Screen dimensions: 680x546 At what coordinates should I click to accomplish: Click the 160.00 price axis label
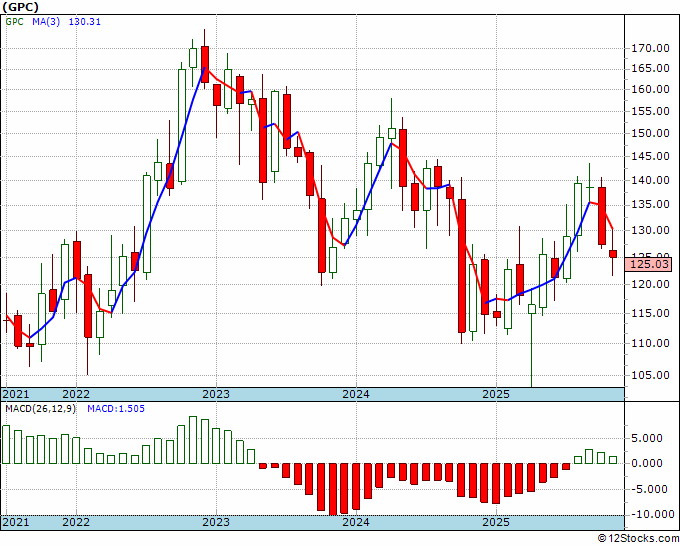pos(649,89)
